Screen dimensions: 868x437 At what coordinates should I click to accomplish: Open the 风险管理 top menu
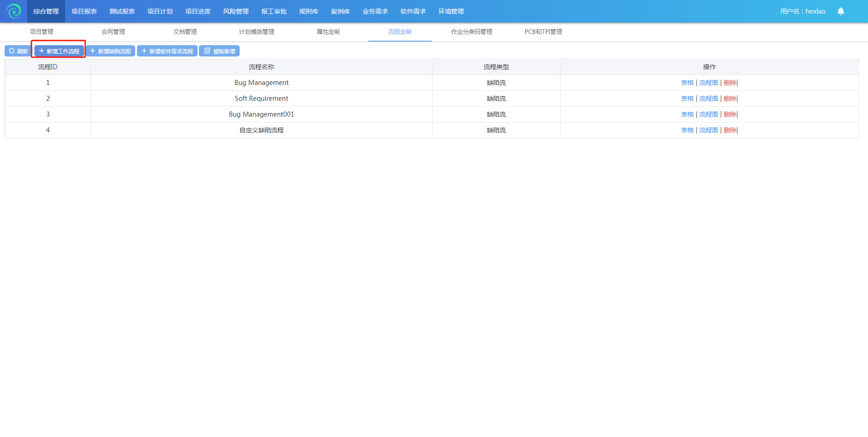click(236, 11)
